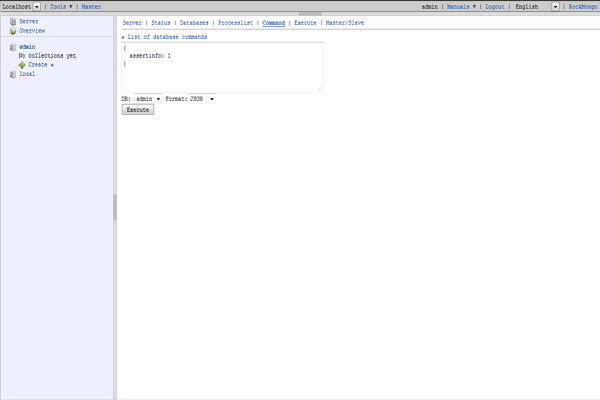The width and height of the screenshot is (600, 400).
Task: Open the Format JSON dropdown
Action: pos(201,99)
